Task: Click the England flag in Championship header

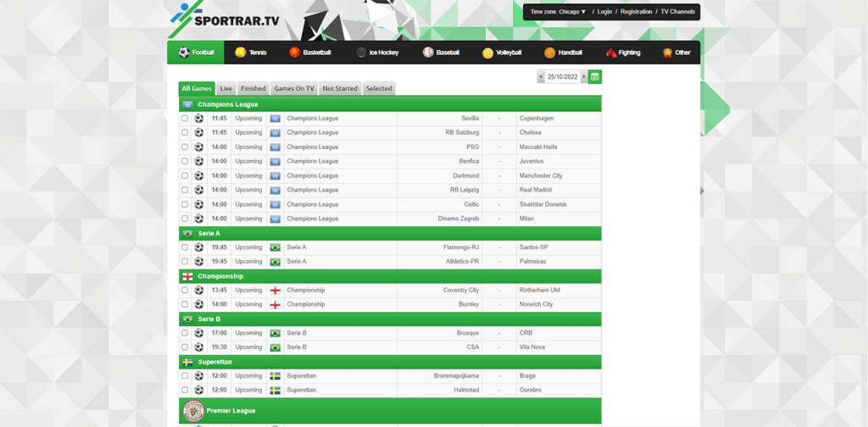Action: click(187, 276)
